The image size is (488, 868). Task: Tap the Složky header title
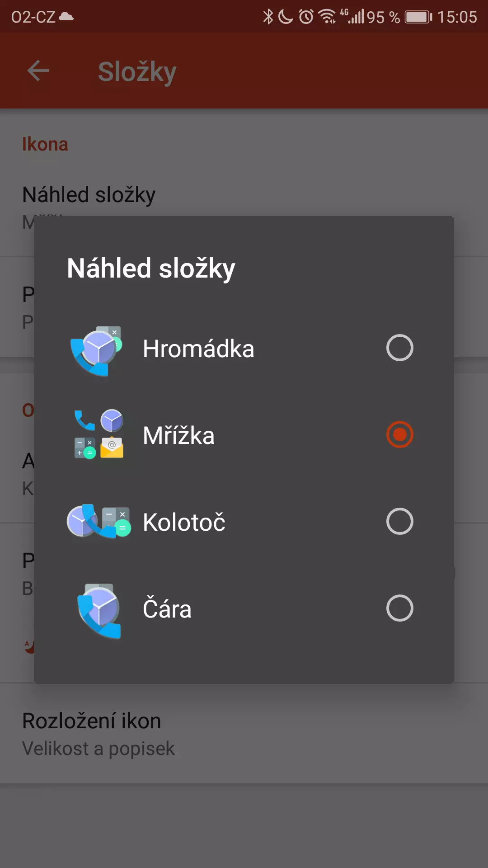click(137, 72)
